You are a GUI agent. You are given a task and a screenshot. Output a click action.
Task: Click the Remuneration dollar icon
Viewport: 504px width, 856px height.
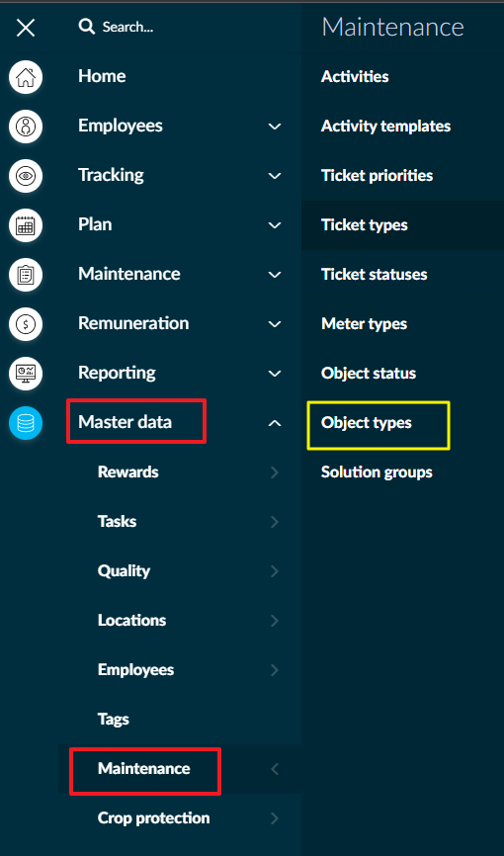26,324
